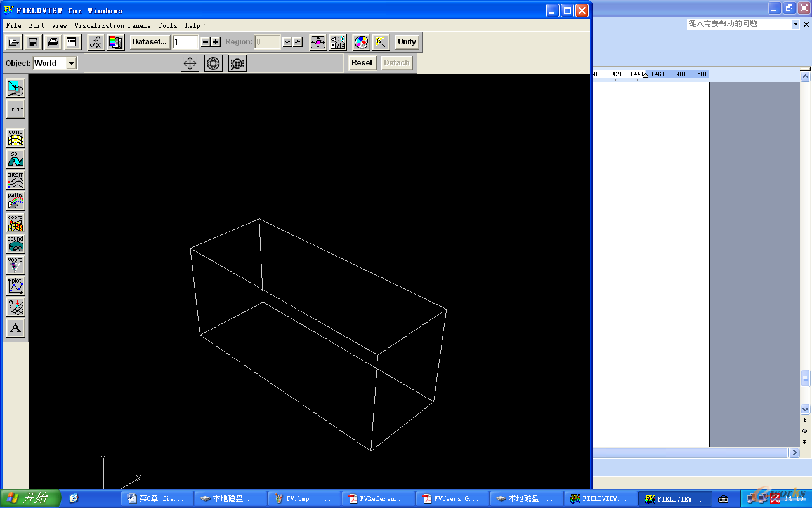
Task: Open the Visualization Panels menu
Action: click(112, 25)
